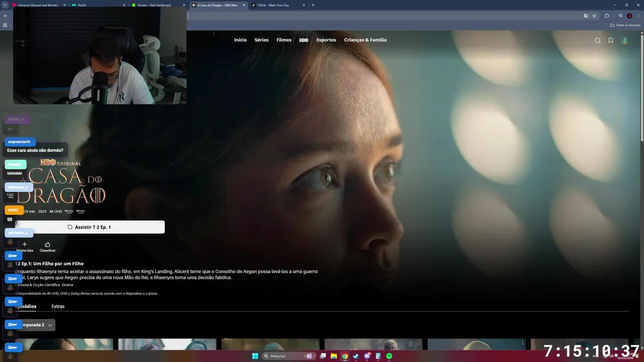Click the Chrome icon in the taskbar
Image resolution: width=644 pixels, height=362 pixels.
pyautogui.click(x=345, y=356)
